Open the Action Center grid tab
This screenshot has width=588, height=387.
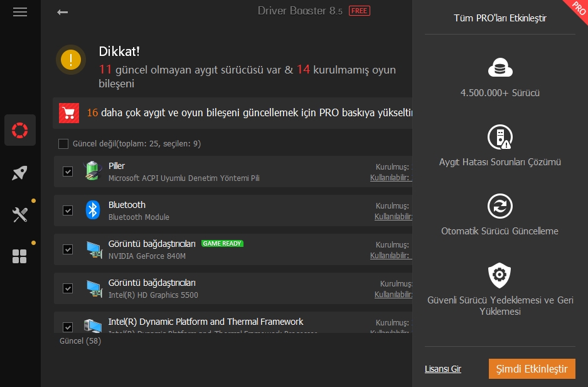[19, 257]
